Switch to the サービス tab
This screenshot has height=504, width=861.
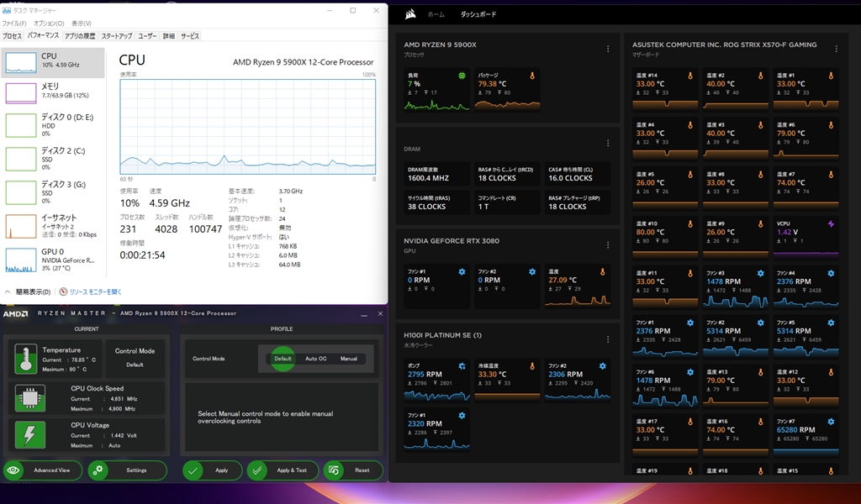(190, 36)
